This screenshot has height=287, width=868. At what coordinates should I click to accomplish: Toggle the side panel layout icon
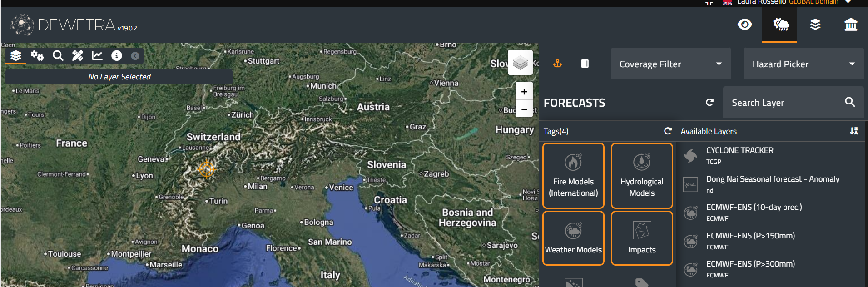click(x=585, y=64)
